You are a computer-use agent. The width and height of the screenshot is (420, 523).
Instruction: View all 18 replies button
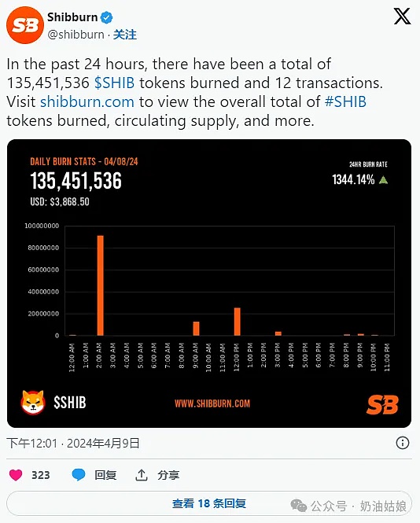pos(209,503)
